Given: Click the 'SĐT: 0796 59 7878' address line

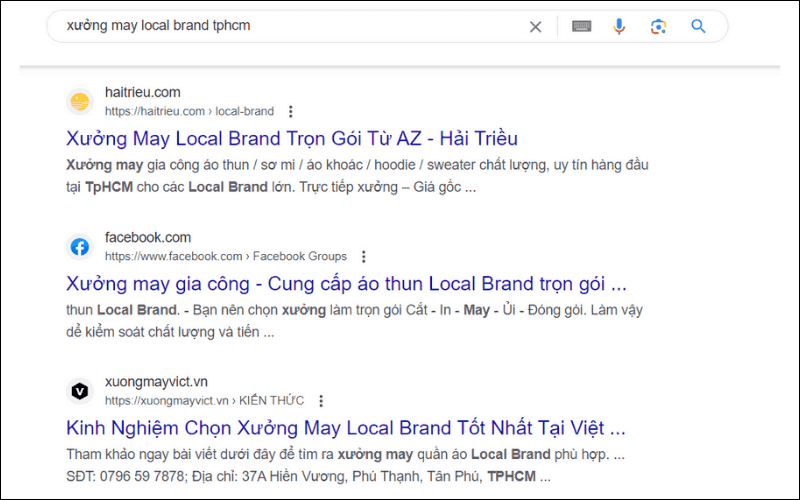Looking at the screenshot, I should (308, 477).
